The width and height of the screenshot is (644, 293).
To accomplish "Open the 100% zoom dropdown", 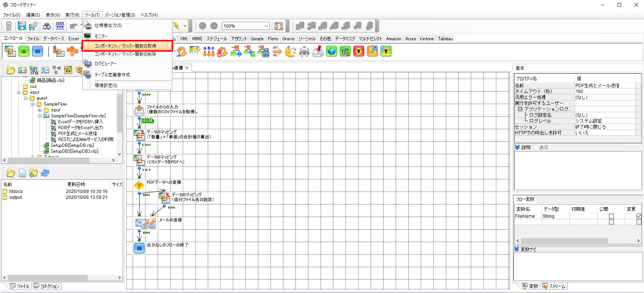I will tap(266, 26).
